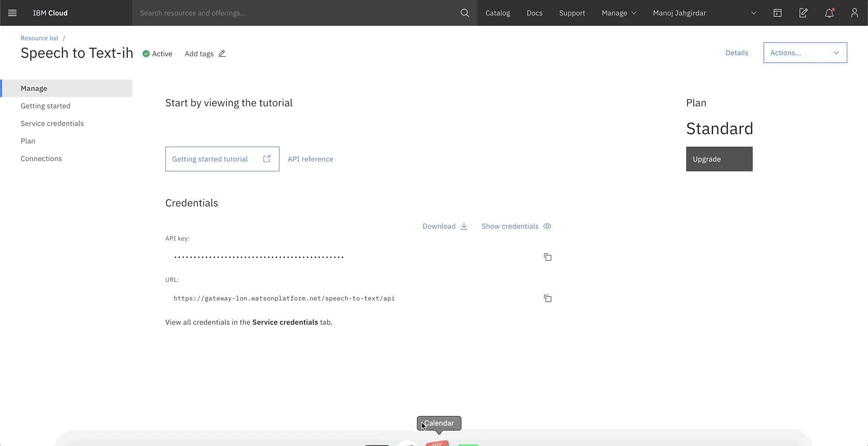Select the gateway-lon URL text
Screen dimensions: 868x446
284,298
